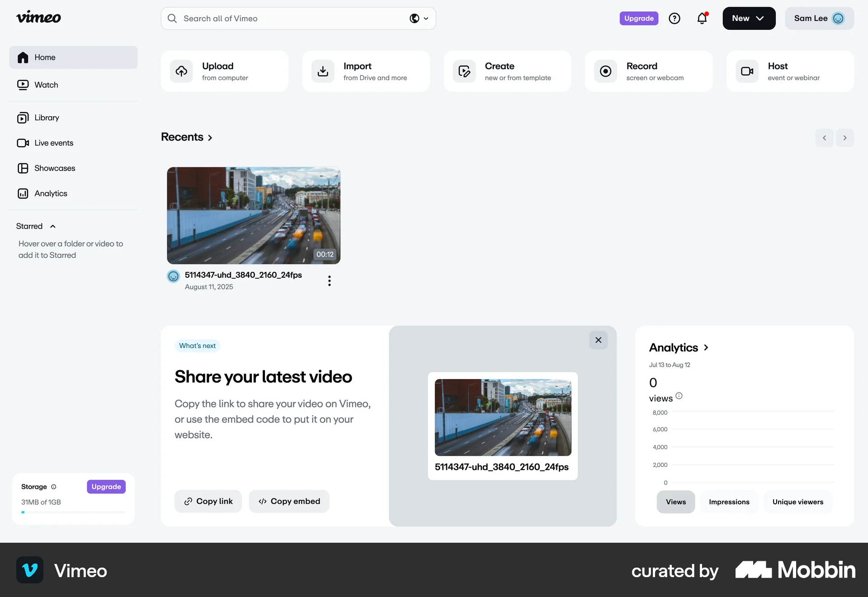Click the Upgrade button near Storage
This screenshot has width=868, height=597.
[106, 486]
